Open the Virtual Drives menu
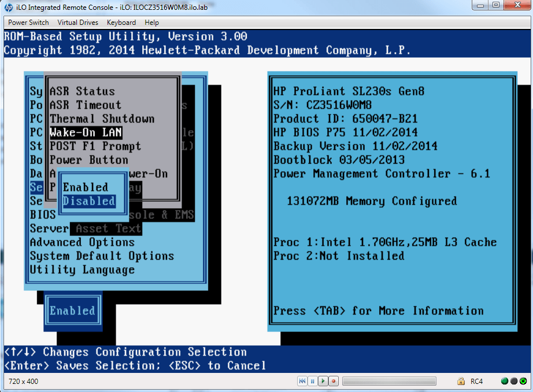 pos(78,23)
